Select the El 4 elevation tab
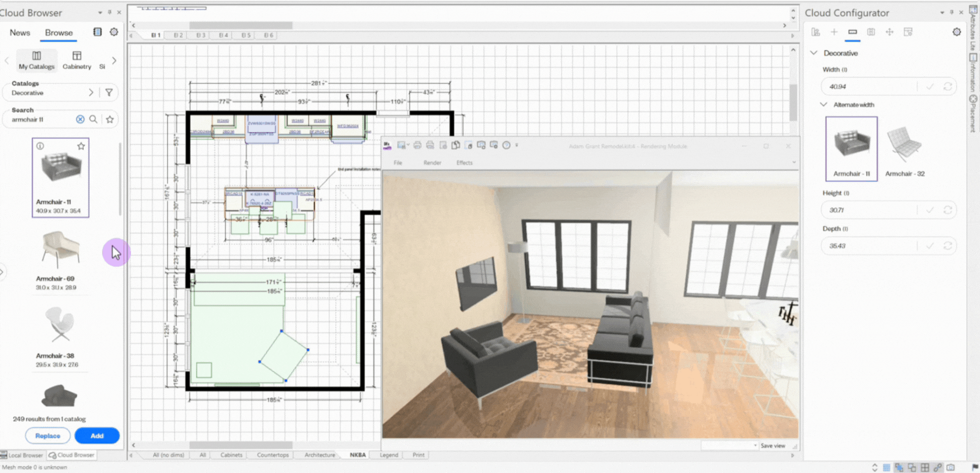The image size is (980, 473). tap(223, 35)
